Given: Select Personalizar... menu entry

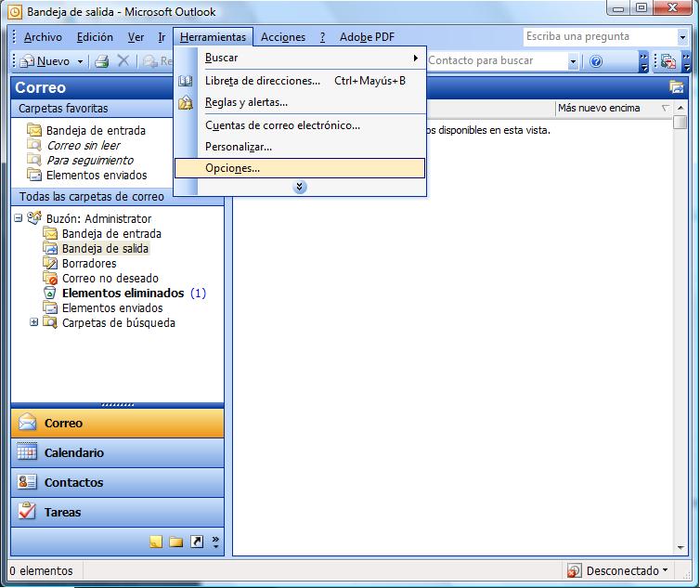Looking at the screenshot, I should click(300, 147).
